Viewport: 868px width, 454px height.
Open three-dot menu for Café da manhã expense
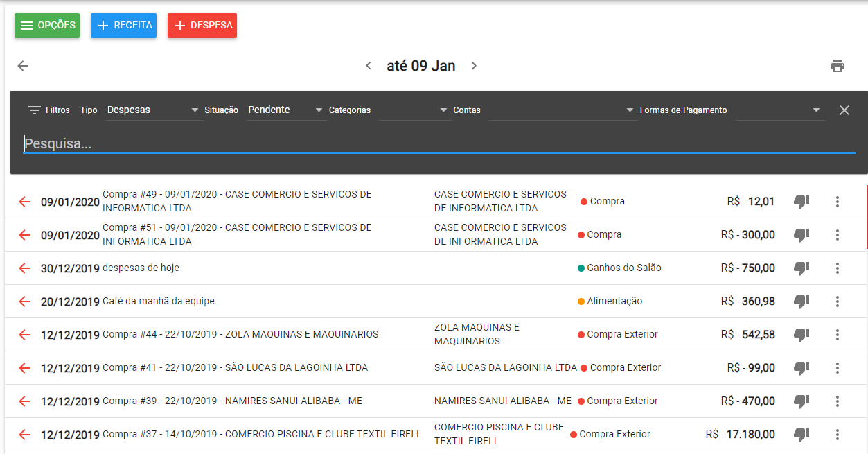pyautogui.click(x=837, y=302)
